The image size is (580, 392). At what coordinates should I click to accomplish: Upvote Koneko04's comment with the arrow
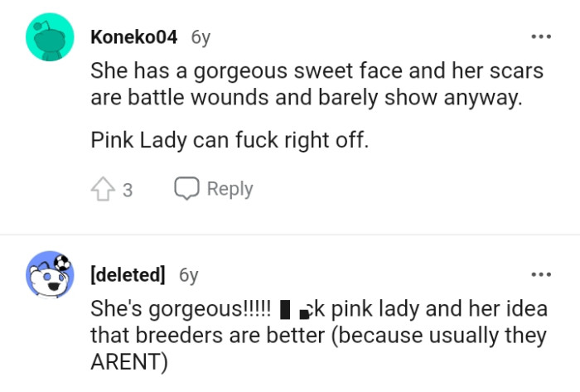(x=102, y=189)
